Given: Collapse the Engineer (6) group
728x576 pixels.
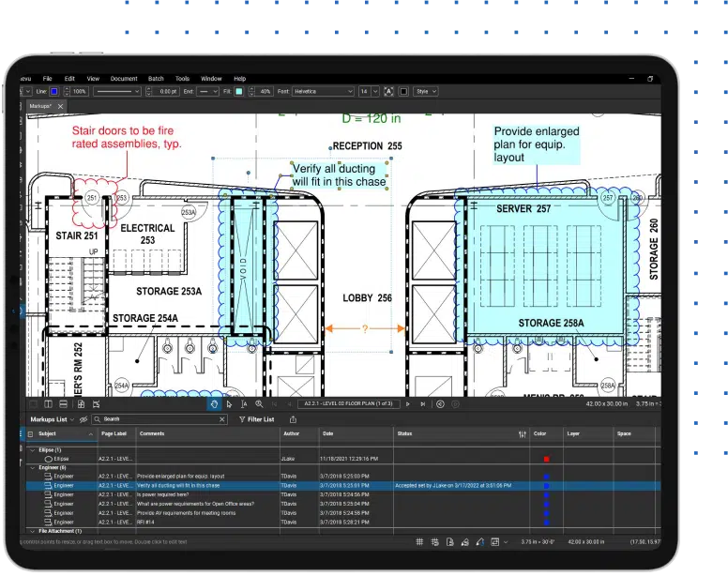Looking at the screenshot, I should tap(32, 467).
